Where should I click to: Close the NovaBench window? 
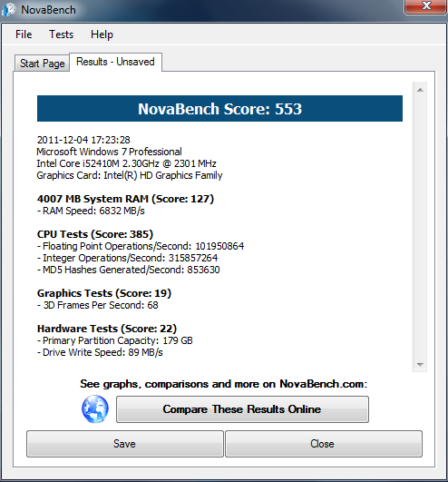(x=425, y=6)
